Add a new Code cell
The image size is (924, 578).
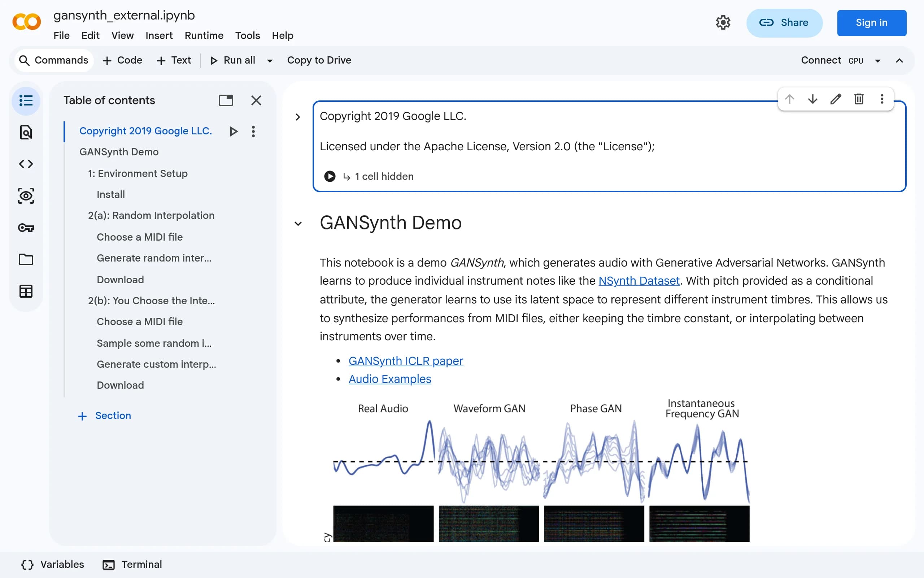pos(122,60)
